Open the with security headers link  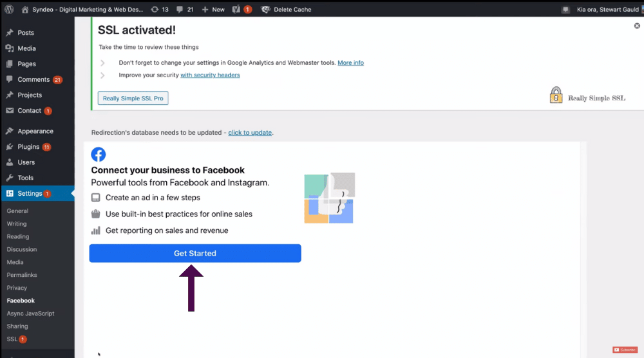click(211, 75)
